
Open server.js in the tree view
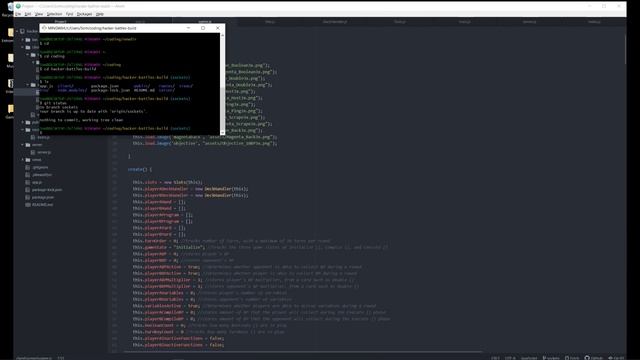pyautogui.click(x=44, y=152)
